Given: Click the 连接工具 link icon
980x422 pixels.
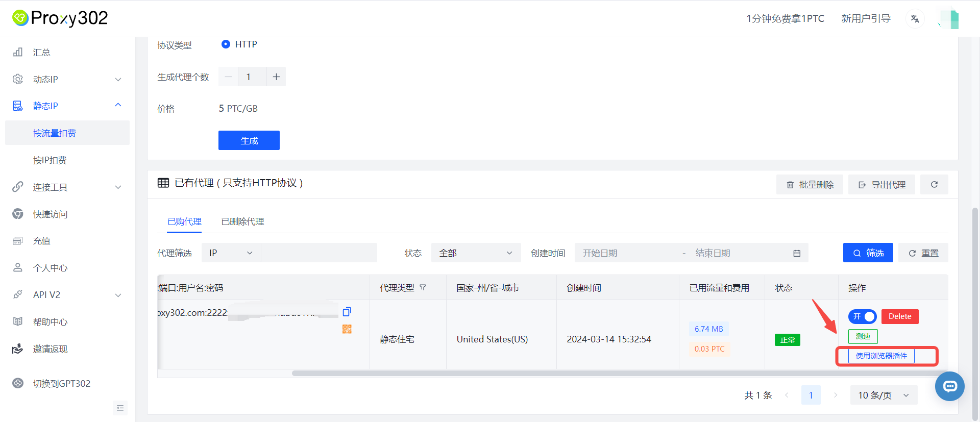Looking at the screenshot, I should [18, 187].
